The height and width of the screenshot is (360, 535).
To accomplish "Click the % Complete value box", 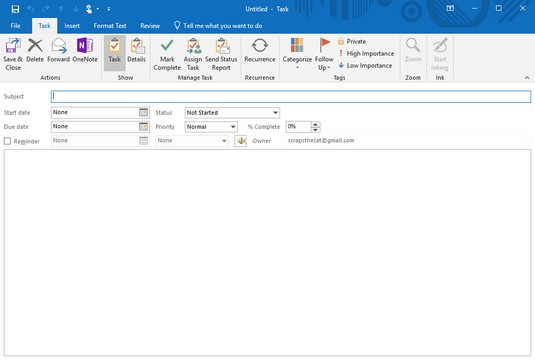I will coord(299,127).
